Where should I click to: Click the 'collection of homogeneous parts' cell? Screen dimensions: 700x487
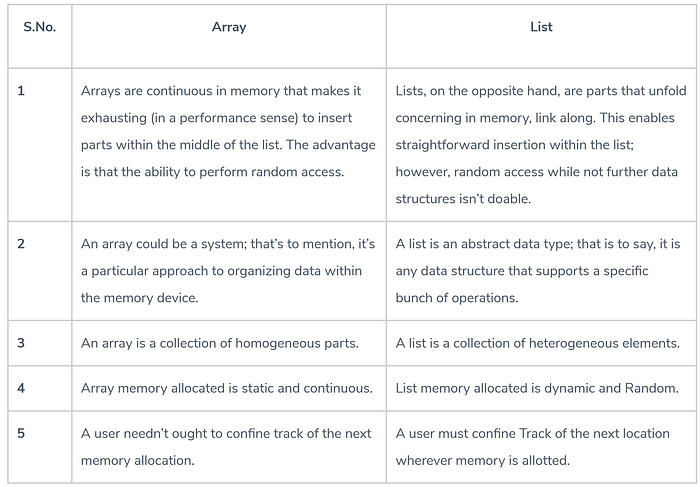click(x=229, y=343)
